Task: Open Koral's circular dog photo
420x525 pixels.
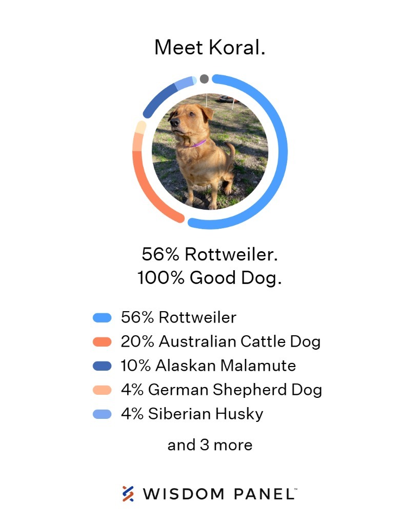Action: pos(210,152)
